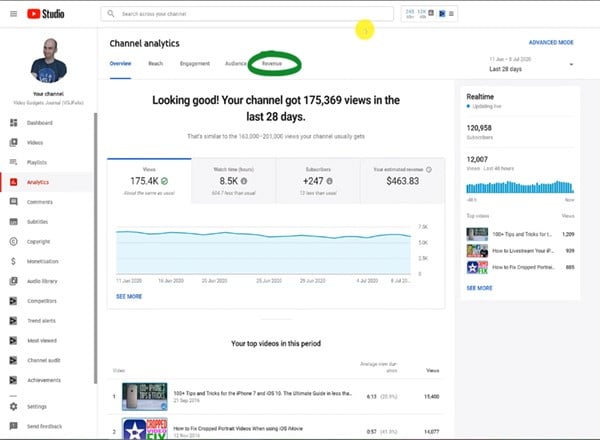Click the Views column header
The width and height of the screenshot is (600, 440).
coord(433,370)
